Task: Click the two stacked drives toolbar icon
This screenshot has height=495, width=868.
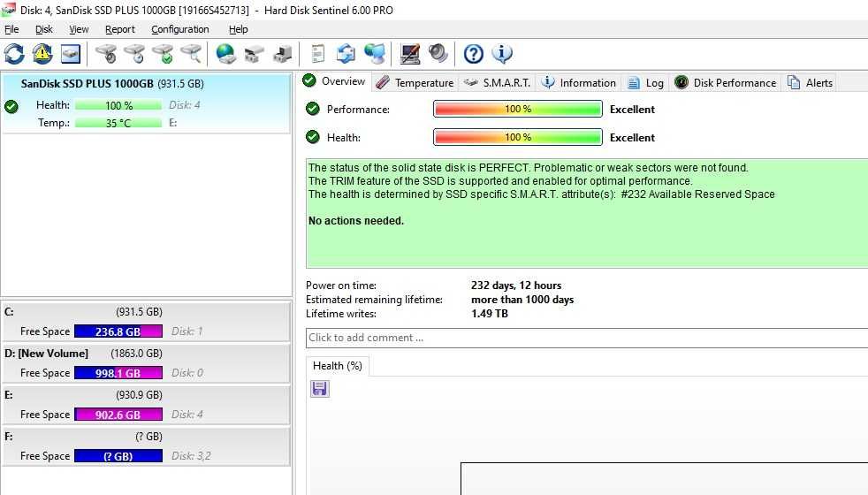Action: click(254, 54)
